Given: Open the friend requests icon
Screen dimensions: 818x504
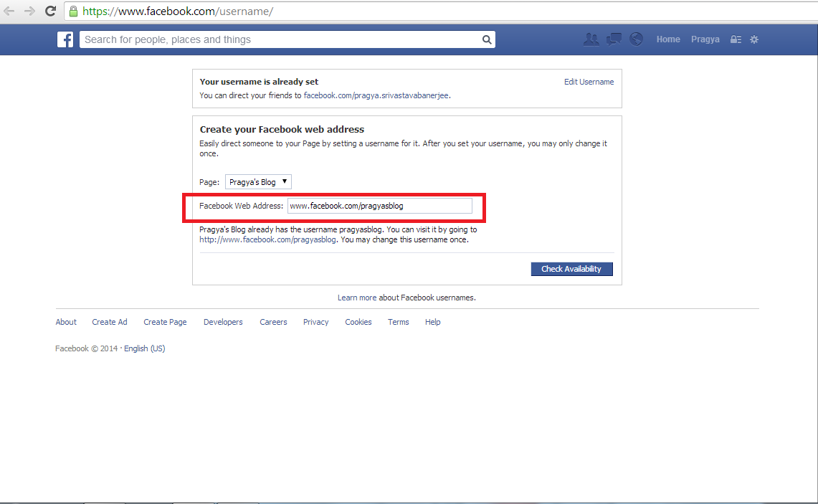Looking at the screenshot, I should coord(591,39).
